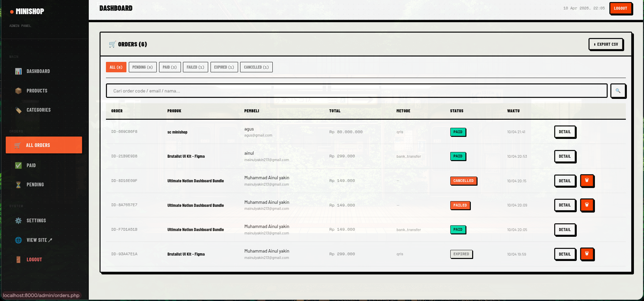The width and height of the screenshot is (644, 301).
Task: Click the Paid sidebar label
Action: (x=31, y=165)
